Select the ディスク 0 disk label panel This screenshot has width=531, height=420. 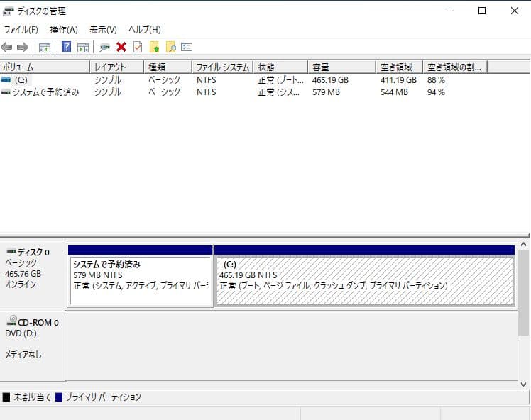pos(33,275)
